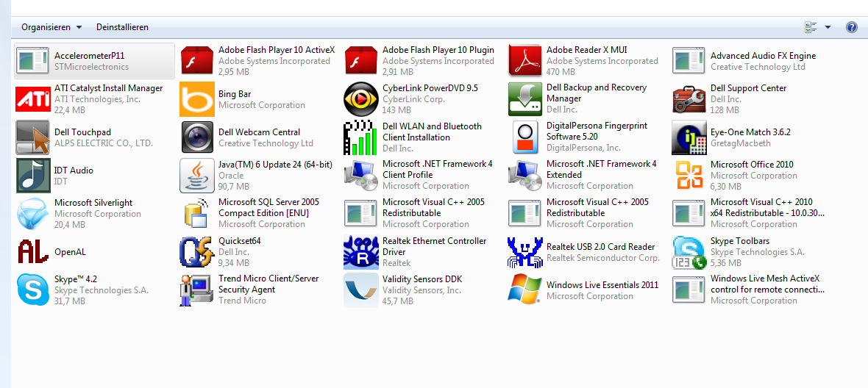Select Windows Live Mesh ActiveX control icon
Screen dimensions: 868x388
point(689,290)
